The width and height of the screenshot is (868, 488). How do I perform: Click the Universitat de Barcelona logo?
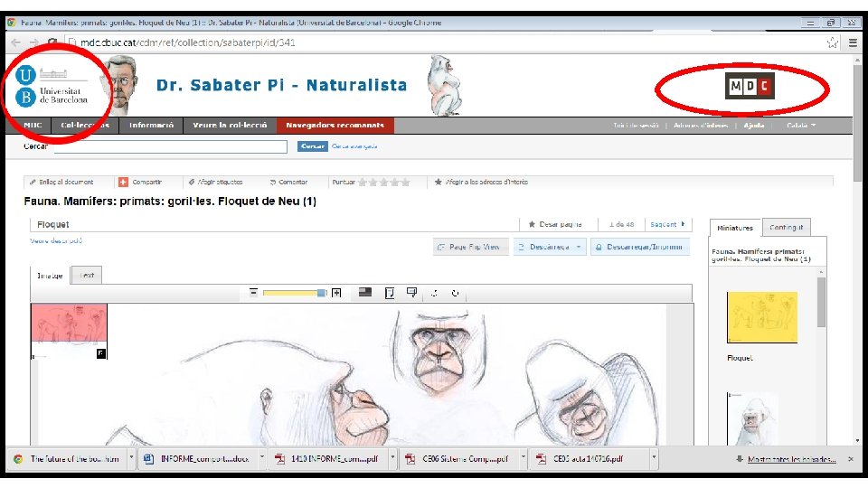[x=52, y=87]
